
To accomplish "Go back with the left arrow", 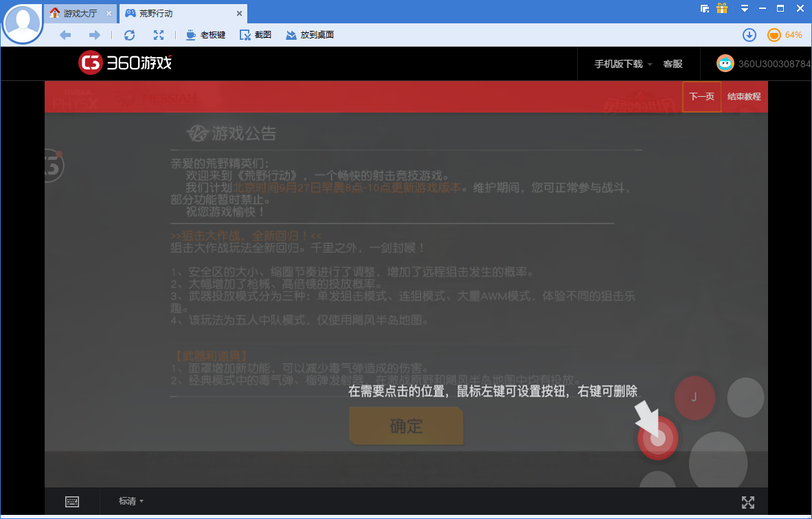I will click(65, 35).
